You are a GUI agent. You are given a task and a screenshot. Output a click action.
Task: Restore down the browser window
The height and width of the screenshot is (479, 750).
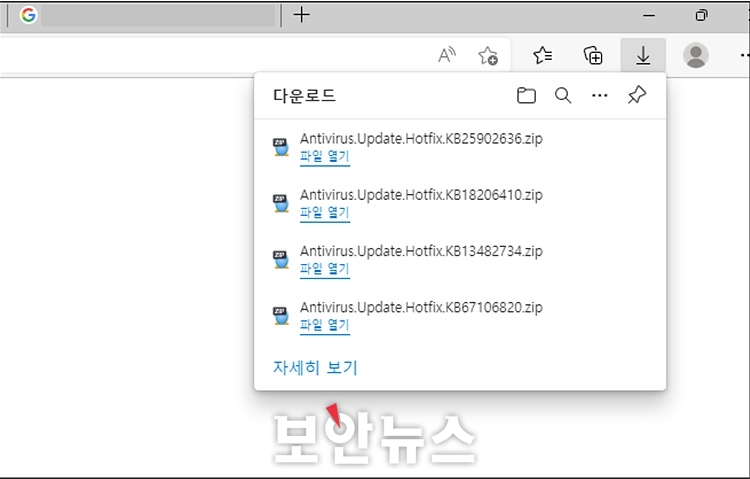tap(702, 15)
